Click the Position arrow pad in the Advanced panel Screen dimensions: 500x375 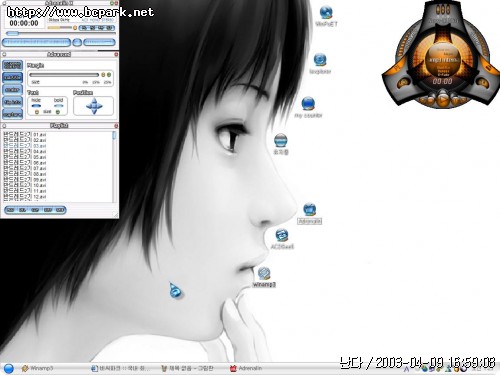pos(94,106)
